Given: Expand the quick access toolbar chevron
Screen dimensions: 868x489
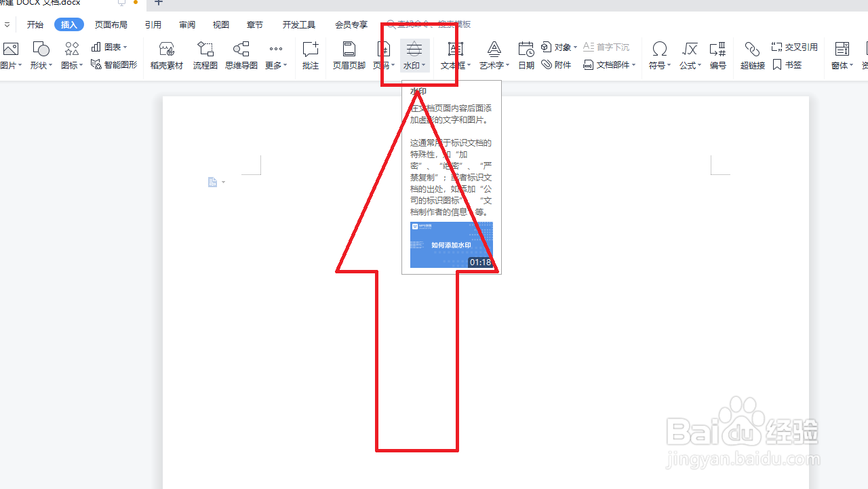Looking at the screenshot, I should [x=7, y=24].
